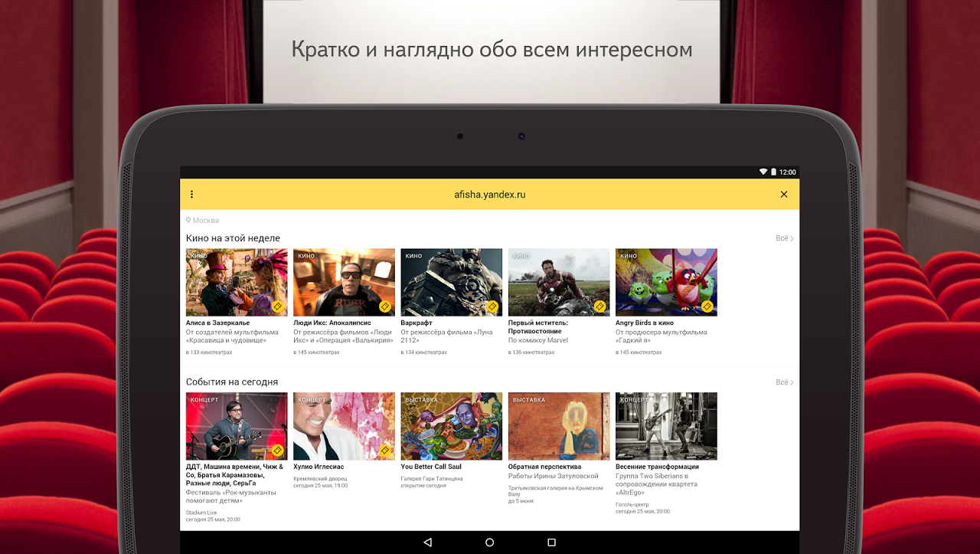
Task: Click the ДДТ, Машина времени event title
Action: 235,475
